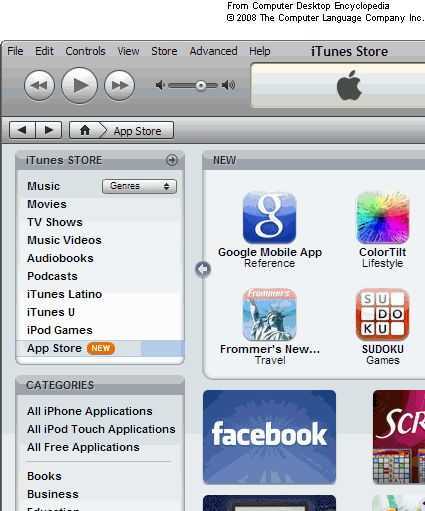Select TV Shows in the store list
The width and height of the screenshot is (425, 511).
pos(55,222)
